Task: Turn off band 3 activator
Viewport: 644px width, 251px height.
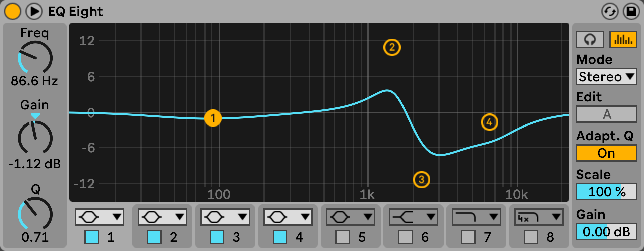Action: tap(217, 237)
